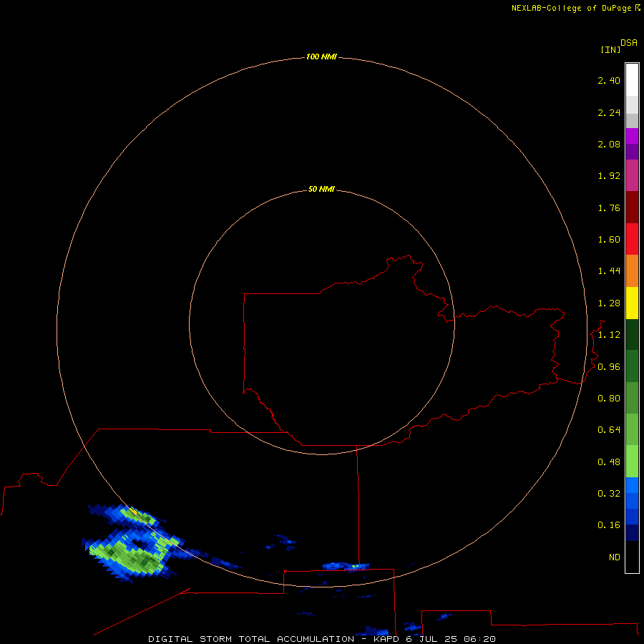Select the orange legend swatch near 1.44
644x644 pixels.
click(x=632, y=271)
